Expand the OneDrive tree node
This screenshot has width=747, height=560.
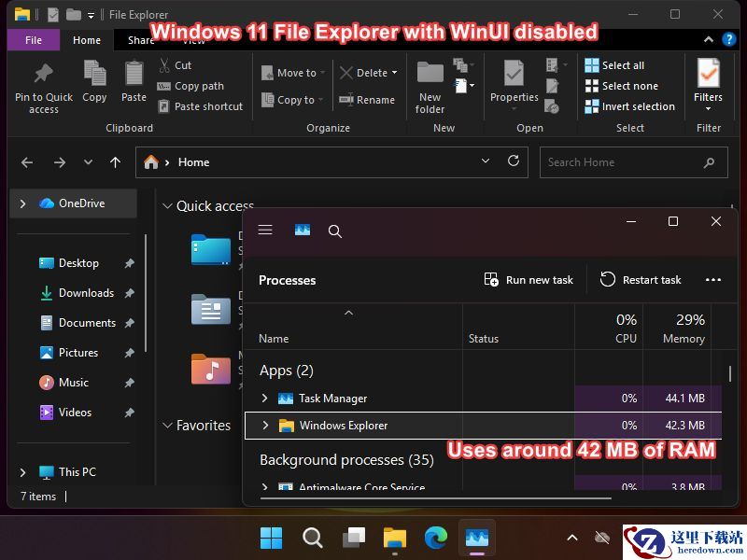tap(22, 203)
